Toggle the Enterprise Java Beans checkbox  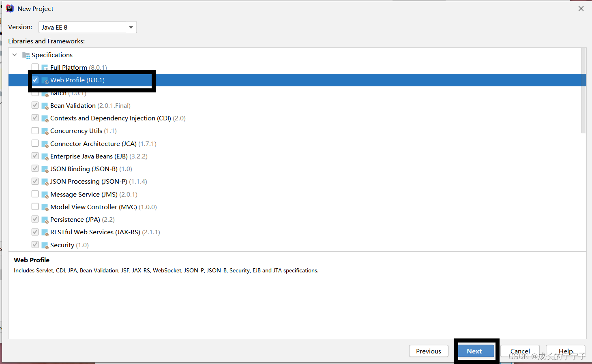(35, 156)
